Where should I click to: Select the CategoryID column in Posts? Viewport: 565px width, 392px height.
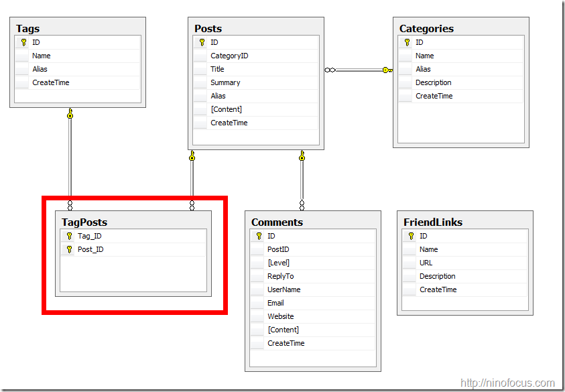(256, 56)
